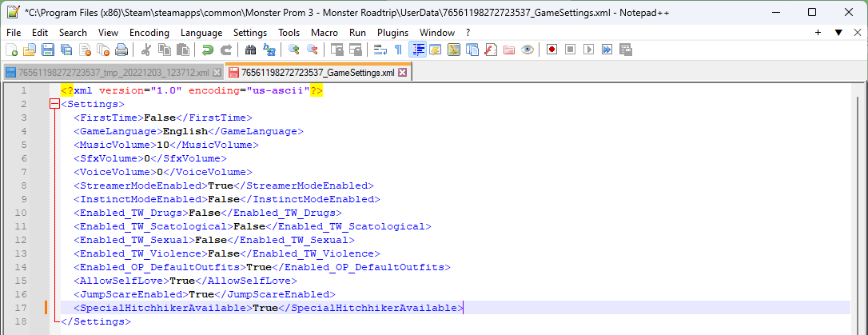The height and width of the screenshot is (335, 868).
Task: Click True in AllowSelfLove line
Action: (x=182, y=281)
